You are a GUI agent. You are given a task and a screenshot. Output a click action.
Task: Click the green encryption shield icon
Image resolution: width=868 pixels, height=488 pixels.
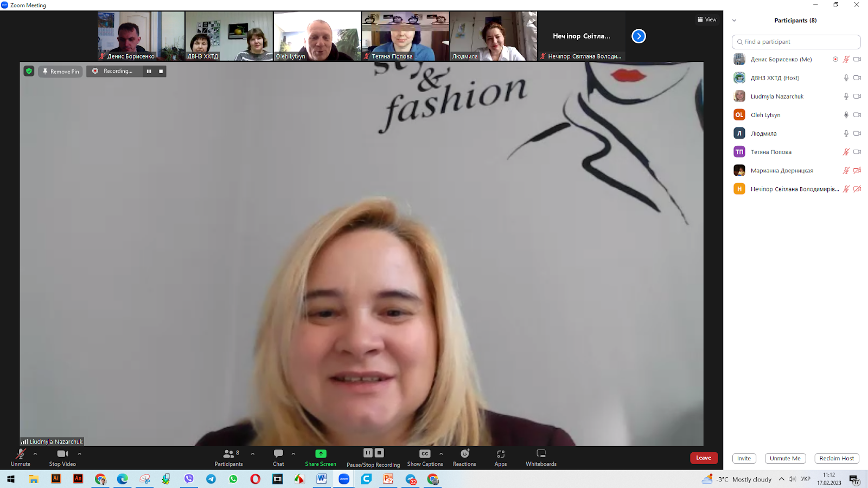(x=29, y=71)
